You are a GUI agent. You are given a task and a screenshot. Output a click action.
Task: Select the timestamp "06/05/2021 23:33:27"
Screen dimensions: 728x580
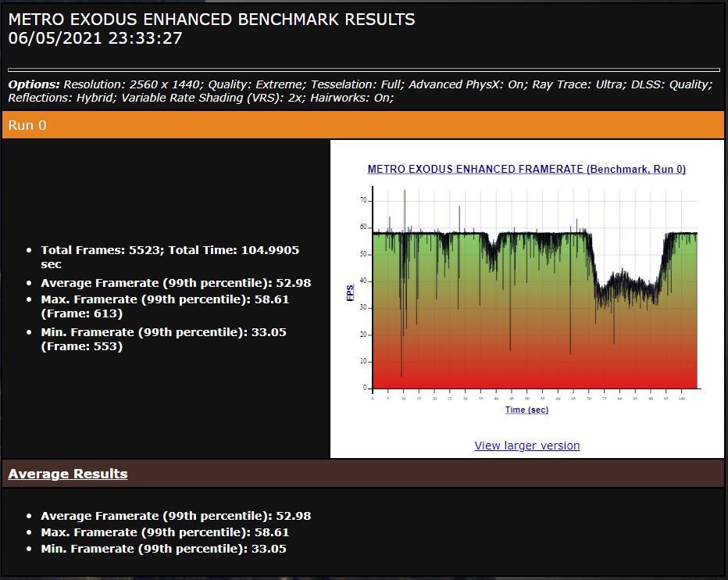point(95,38)
